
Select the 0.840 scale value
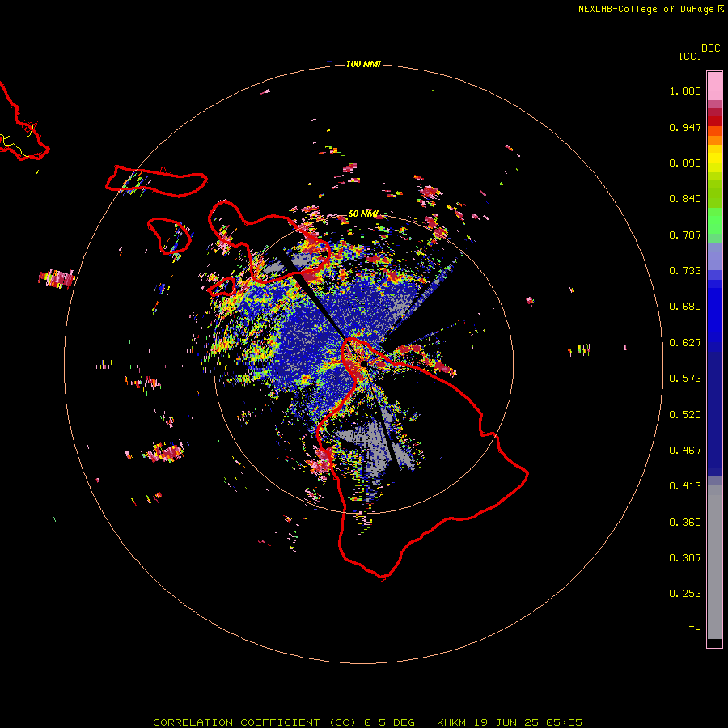685,199
